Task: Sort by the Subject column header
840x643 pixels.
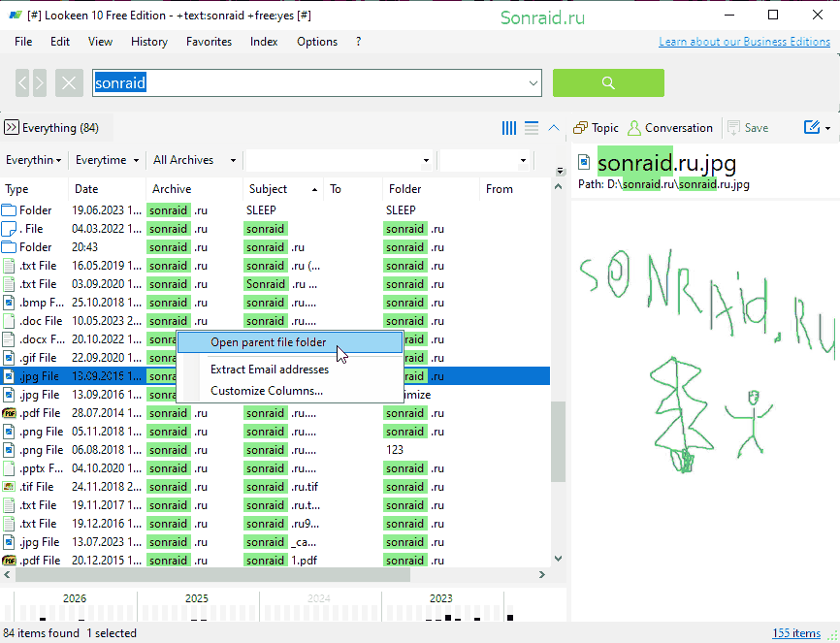Action: [x=283, y=189]
